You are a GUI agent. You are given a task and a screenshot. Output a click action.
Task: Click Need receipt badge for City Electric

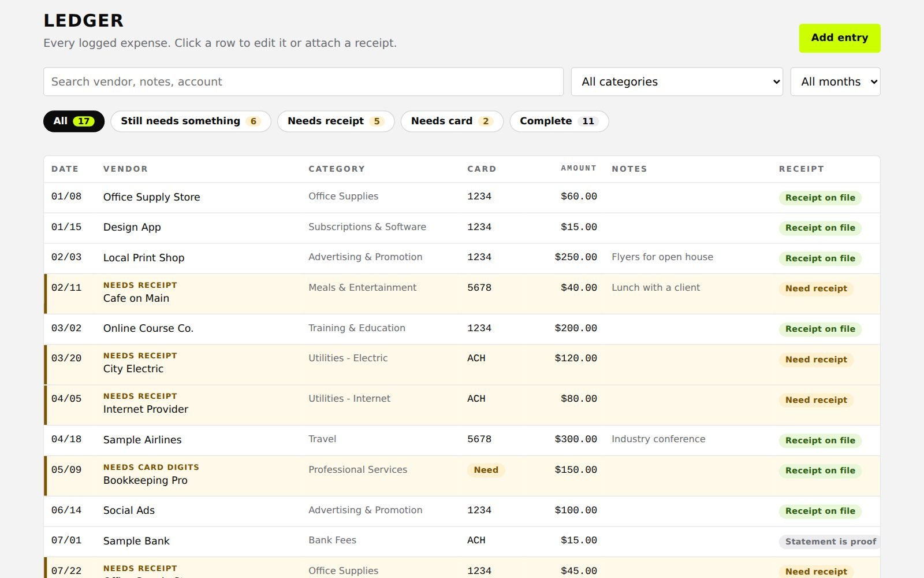click(816, 360)
